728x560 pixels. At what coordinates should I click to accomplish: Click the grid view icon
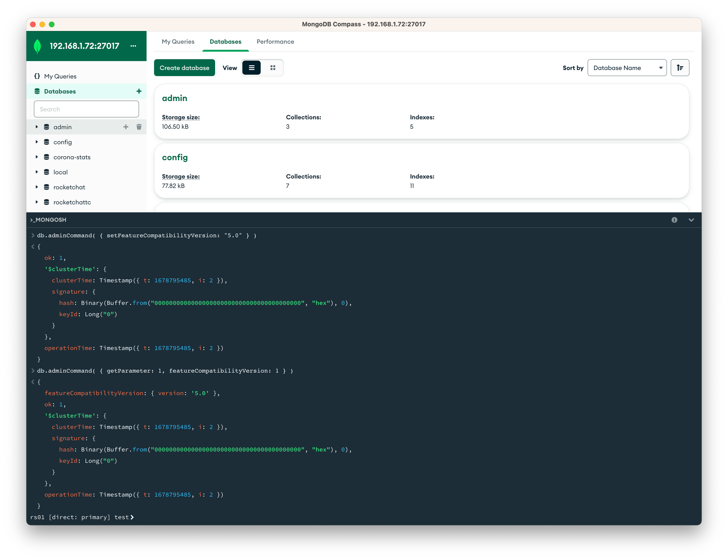coord(272,68)
